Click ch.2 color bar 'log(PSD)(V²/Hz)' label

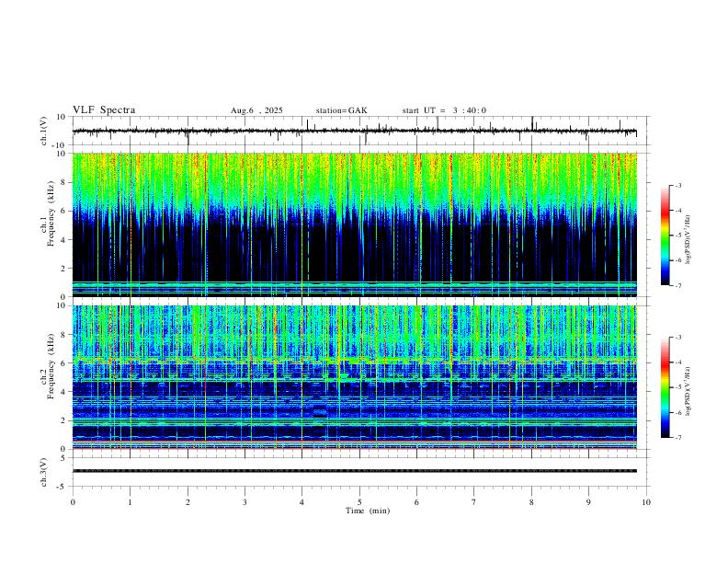pos(688,392)
